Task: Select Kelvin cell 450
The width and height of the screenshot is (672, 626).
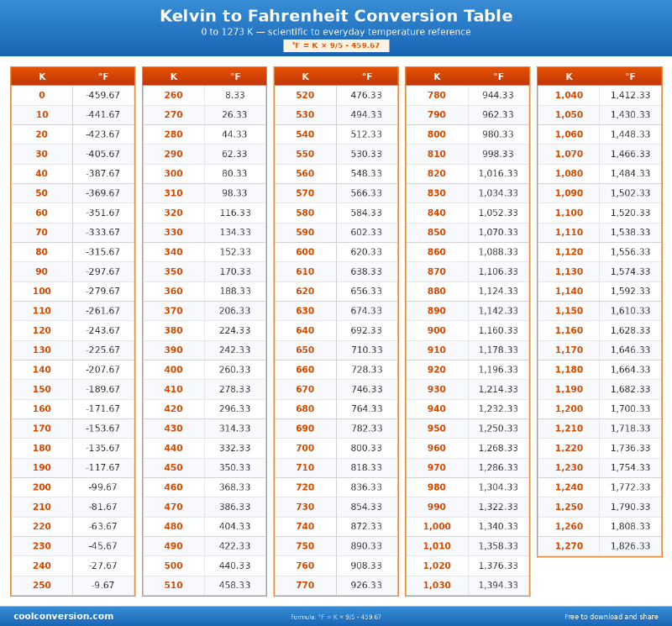Action: tap(174, 468)
